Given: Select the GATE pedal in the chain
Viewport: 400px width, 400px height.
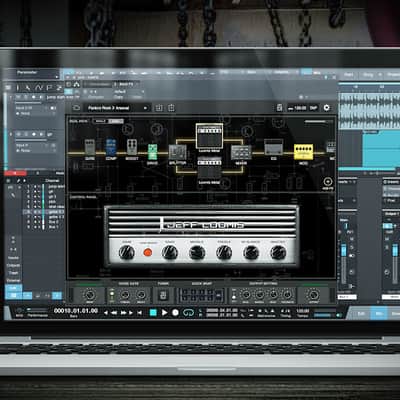Looking at the screenshot, I should pyautogui.click(x=90, y=148).
